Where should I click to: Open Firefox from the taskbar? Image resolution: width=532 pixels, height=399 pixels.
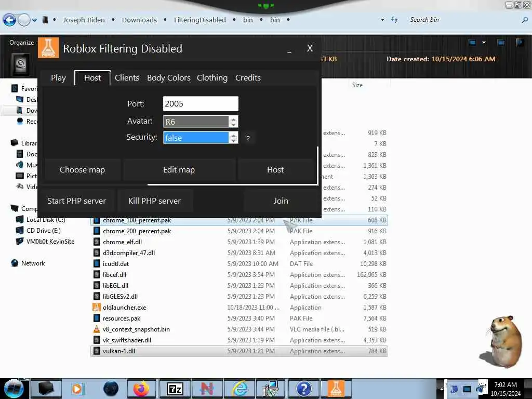pos(141,389)
